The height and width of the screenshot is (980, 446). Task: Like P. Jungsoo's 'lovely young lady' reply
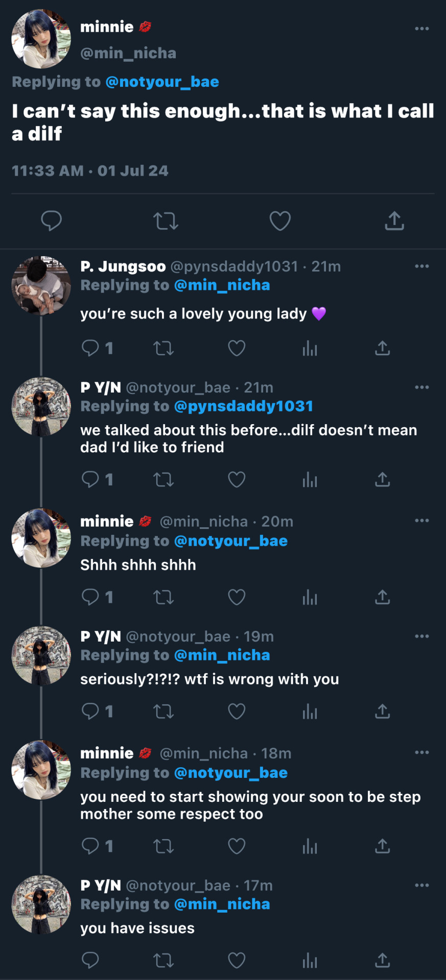(237, 349)
